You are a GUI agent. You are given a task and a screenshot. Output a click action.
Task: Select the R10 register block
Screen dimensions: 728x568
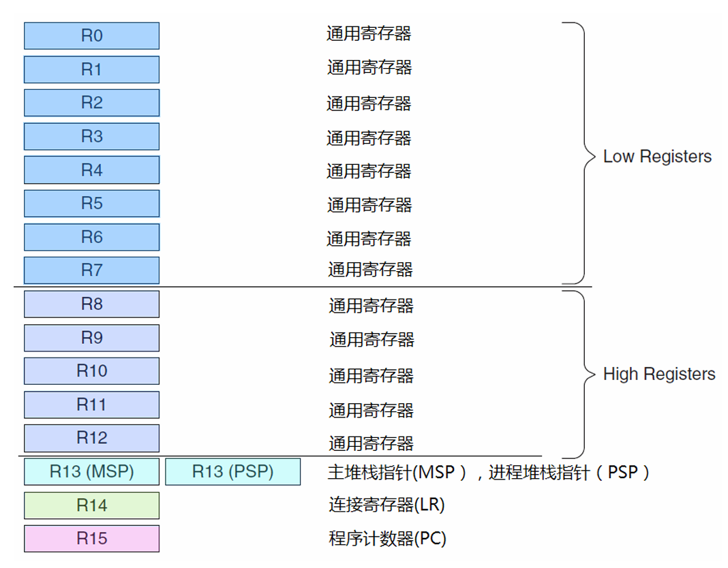tap(91, 371)
